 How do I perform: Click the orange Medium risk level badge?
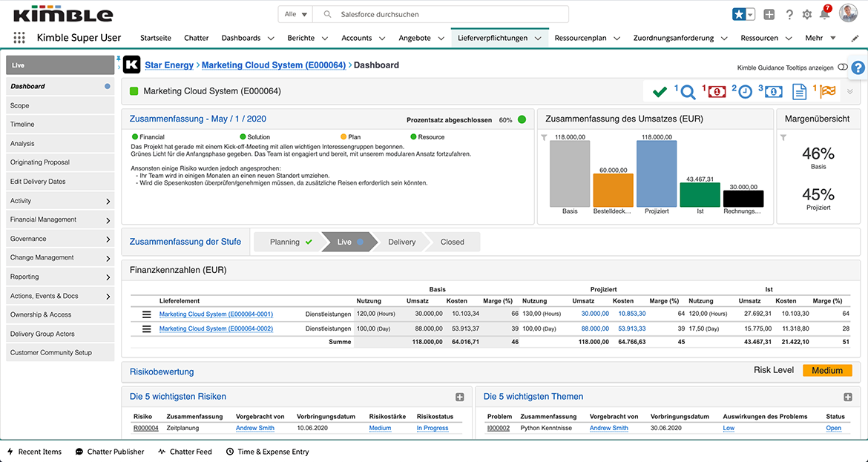[x=827, y=371]
